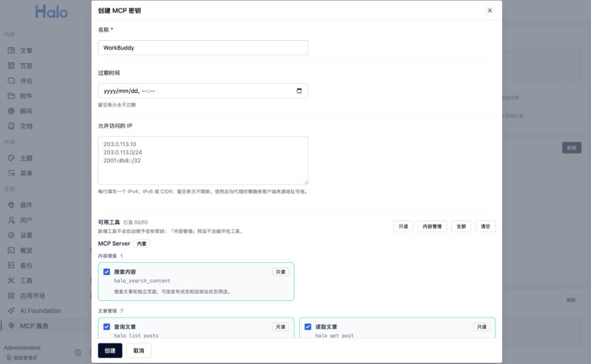Viewport: 591px width, 364px height.
Task: Open 插件 in the sidebar
Action: tap(26, 205)
